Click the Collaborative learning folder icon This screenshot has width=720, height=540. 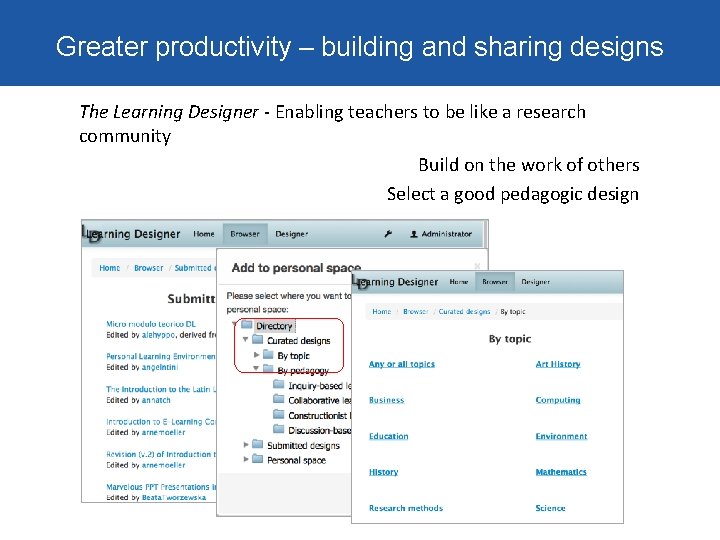coord(279,399)
